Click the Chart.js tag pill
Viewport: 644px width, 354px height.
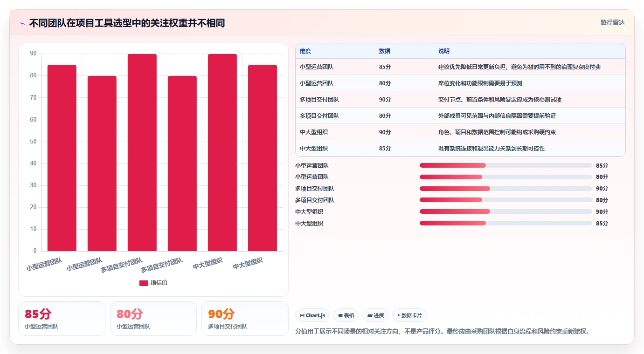[x=312, y=315]
